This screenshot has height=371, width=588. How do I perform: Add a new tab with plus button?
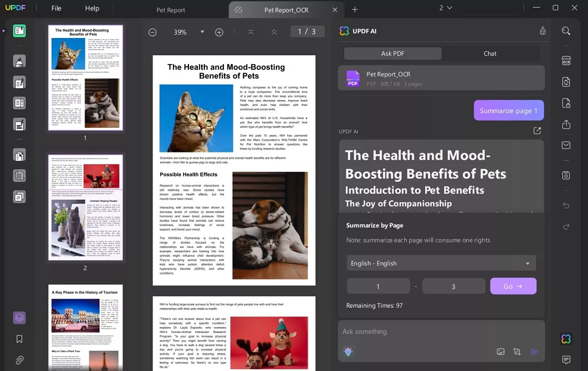click(x=355, y=10)
